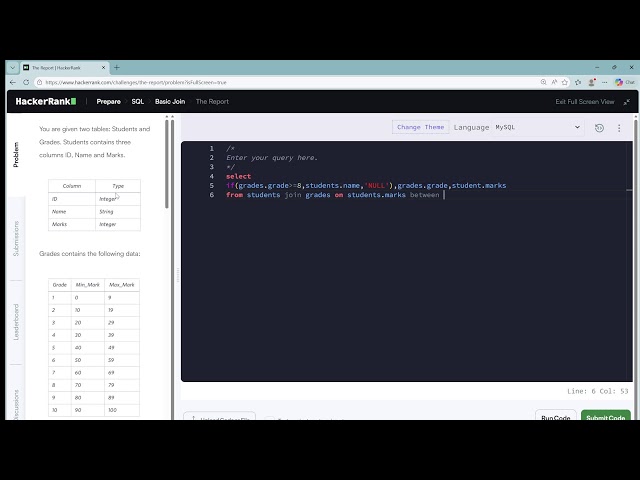Image resolution: width=640 pixels, height=480 pixels.
Task: Open the Copilot Chat button
Action: coord(625,82)
